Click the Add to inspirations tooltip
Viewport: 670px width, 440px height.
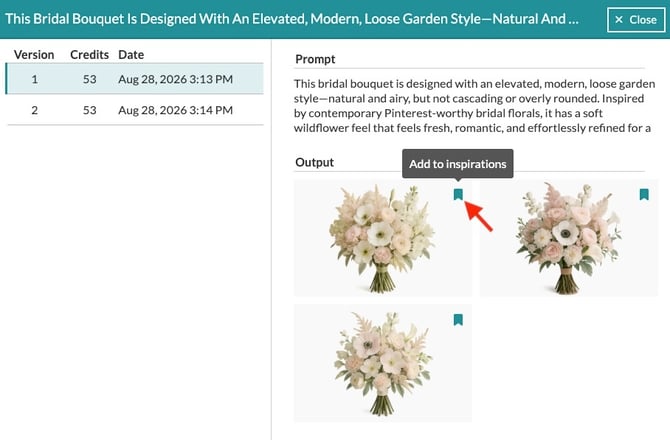[458, 164]
